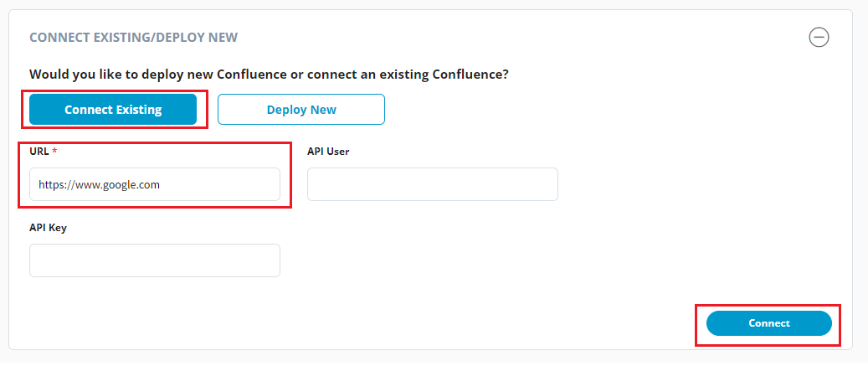868x366 pixels.
Task: Click the URL field label
Action: (39, 152)
